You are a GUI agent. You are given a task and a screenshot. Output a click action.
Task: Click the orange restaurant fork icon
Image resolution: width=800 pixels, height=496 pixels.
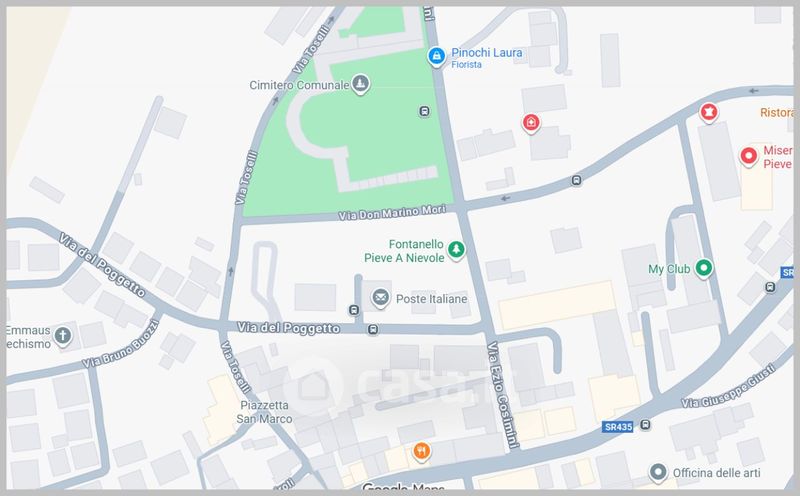pyautogui.click(x=421, y=451)
